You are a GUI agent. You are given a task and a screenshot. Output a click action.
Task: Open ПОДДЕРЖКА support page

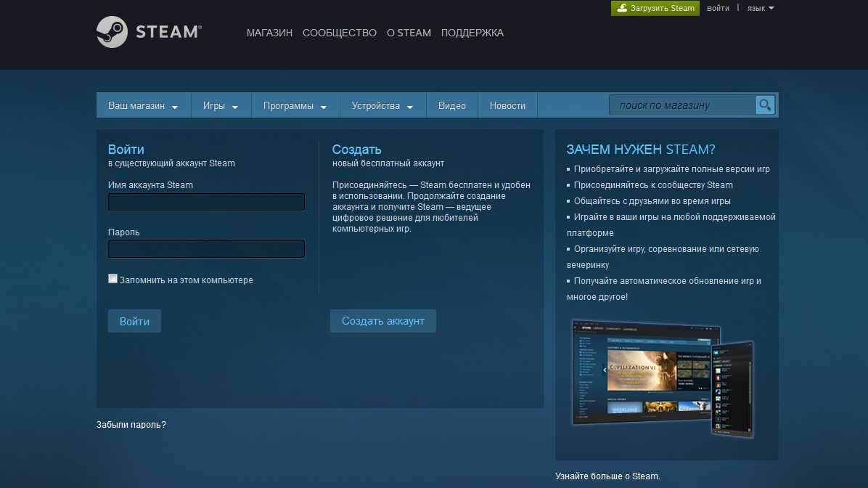pyautogui.click(x=472, y=33)
